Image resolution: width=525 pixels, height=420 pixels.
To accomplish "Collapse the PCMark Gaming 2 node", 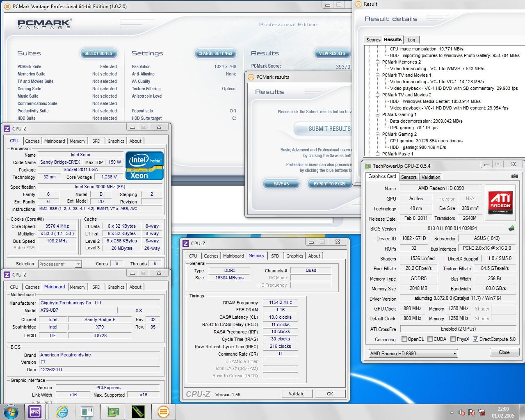I will pos(377,134).
